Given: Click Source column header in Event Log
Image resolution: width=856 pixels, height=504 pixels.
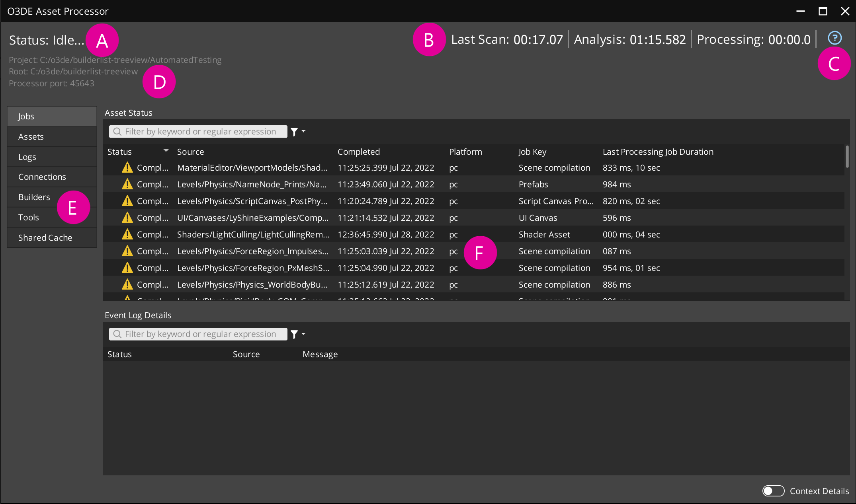Looking at the screenshot, I should pos(246,354).
